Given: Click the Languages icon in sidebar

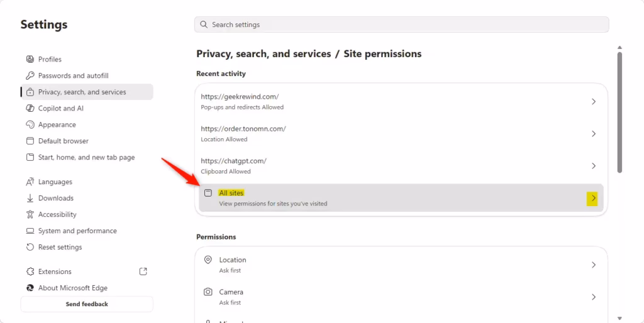Looking at the screenshot, I should click(x=30, y=182).
